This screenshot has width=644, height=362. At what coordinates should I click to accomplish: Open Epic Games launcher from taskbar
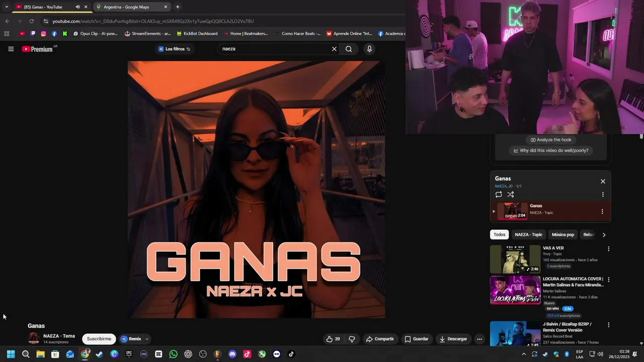tap(129, 354)
